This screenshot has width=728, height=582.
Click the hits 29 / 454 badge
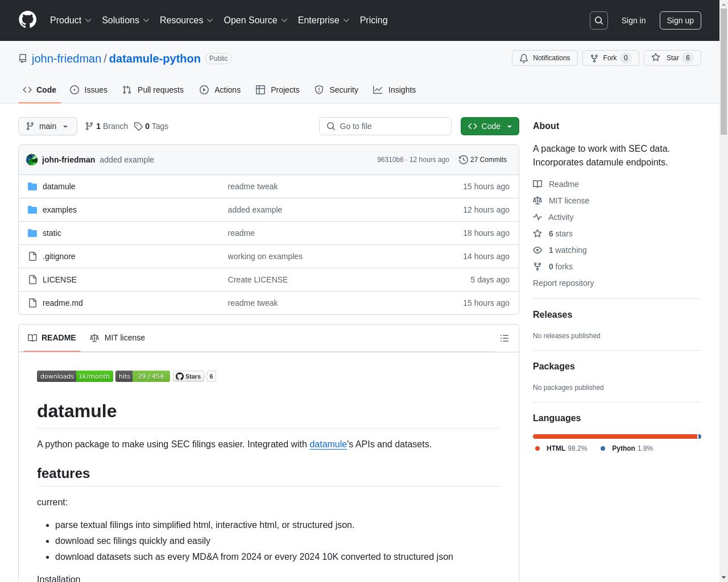[143, 376]
